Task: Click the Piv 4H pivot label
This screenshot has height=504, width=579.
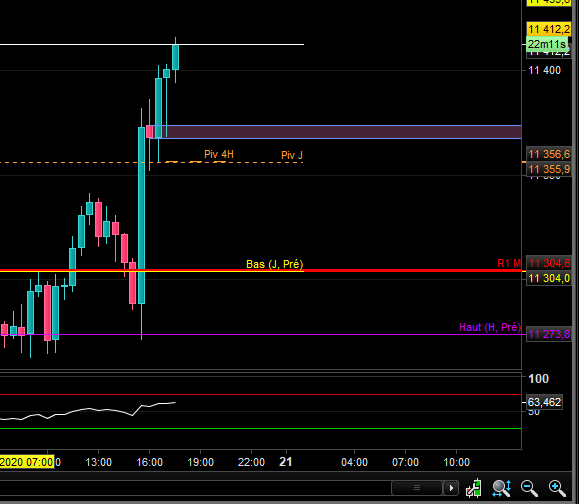Action: point(219,154)
